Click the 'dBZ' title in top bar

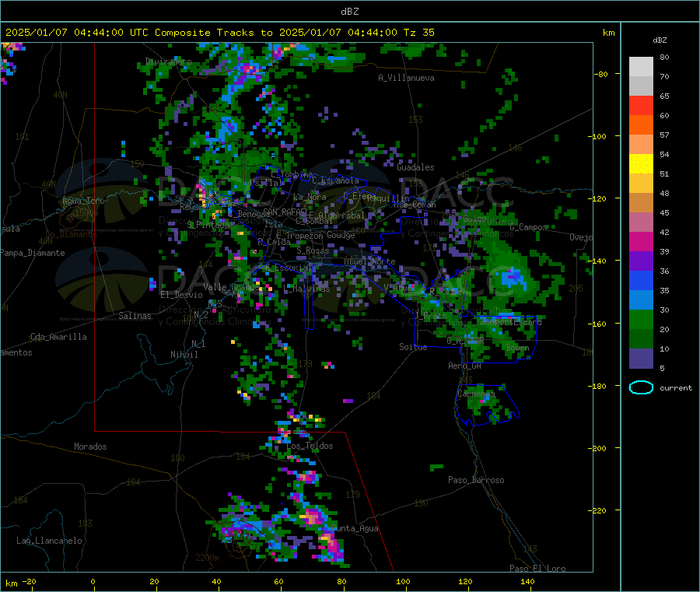coord(349,12)
